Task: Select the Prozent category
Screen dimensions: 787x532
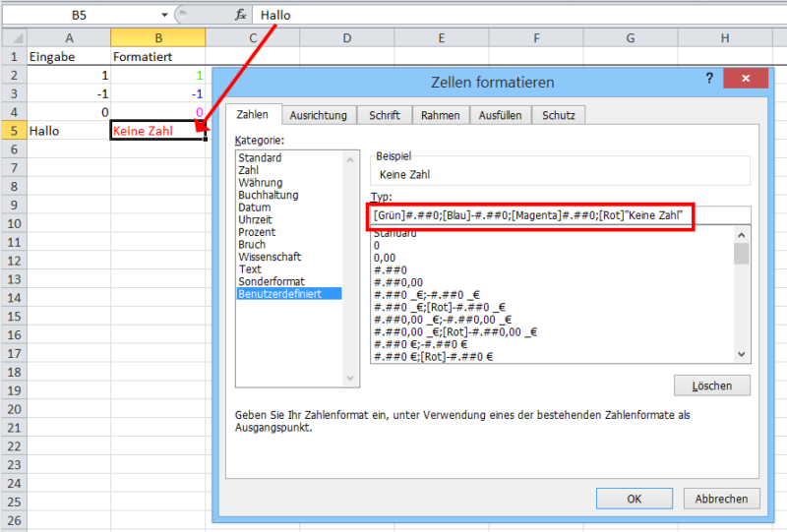Action: pyautogui.click(x=257, y=232)
